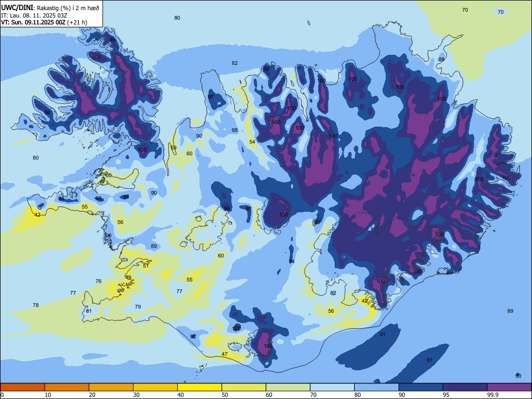Viewport: 532px width, 399px height.
Task: Click the '0' legend scale label
Action: pos(2,395)
